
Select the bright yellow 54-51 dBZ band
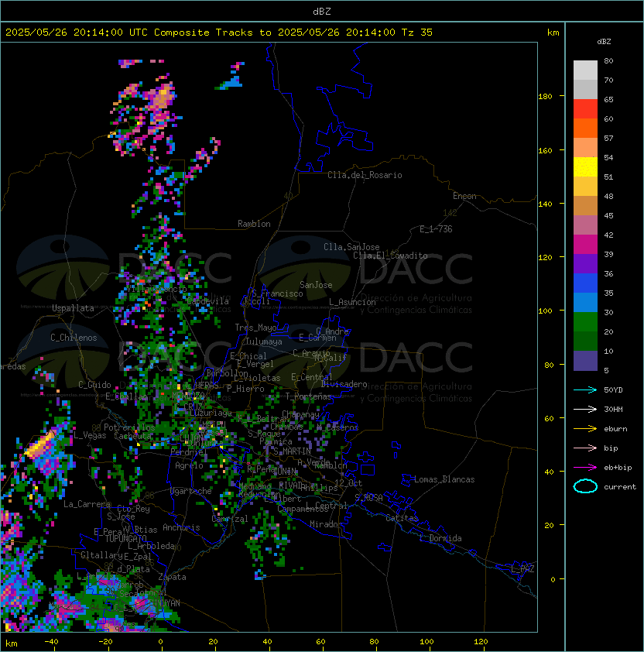[x=585, y=167]
